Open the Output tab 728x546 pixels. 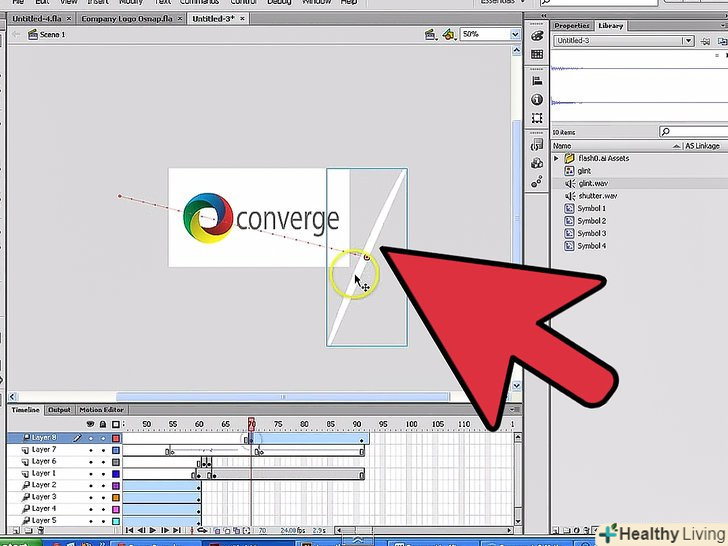click(59, 410)
